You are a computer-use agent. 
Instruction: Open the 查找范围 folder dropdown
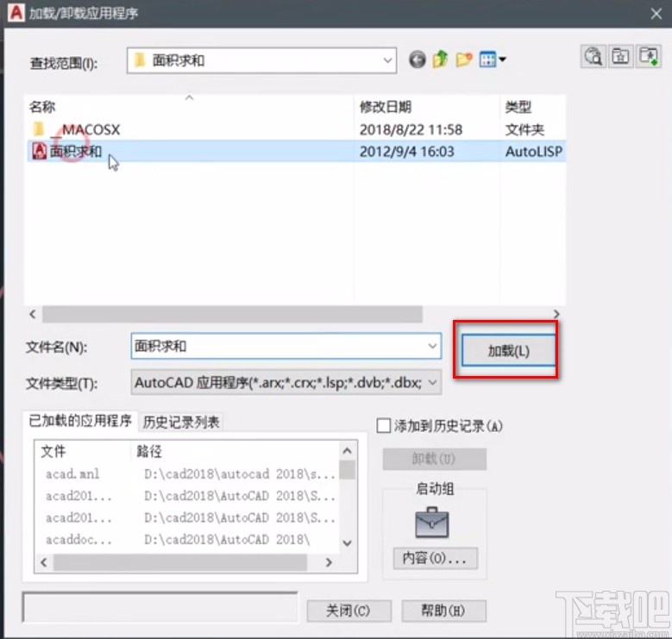pos(261,60)
